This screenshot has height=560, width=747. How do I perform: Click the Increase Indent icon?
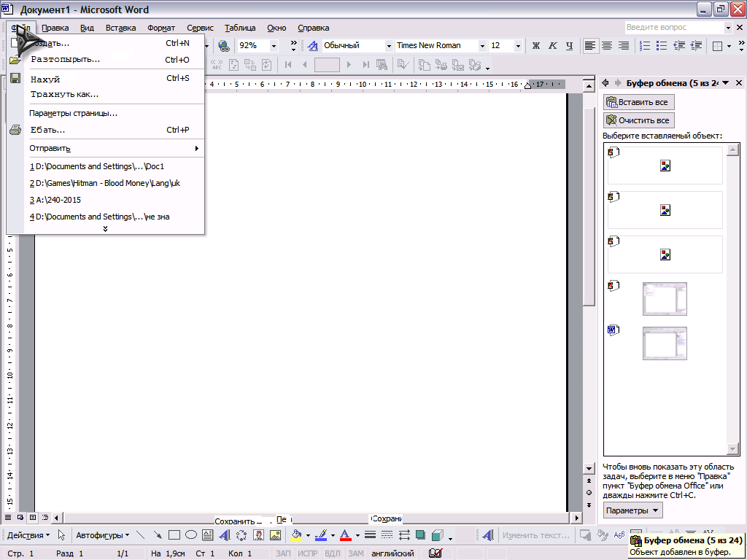click(696, 46)
